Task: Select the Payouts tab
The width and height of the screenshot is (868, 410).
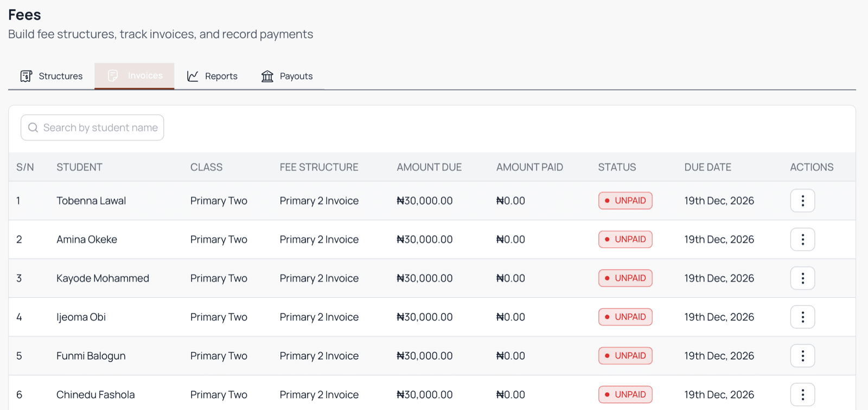Action: click(287, 76)
